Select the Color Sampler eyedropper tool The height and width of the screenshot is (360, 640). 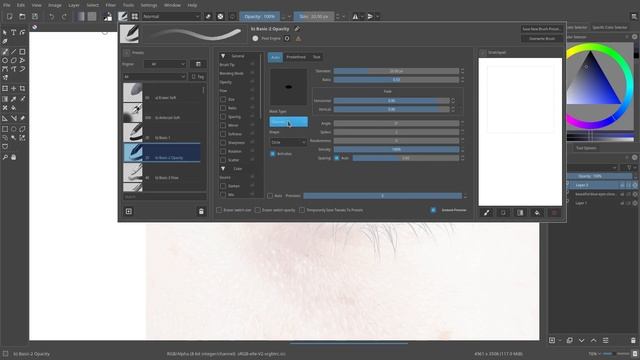[13, 99]
